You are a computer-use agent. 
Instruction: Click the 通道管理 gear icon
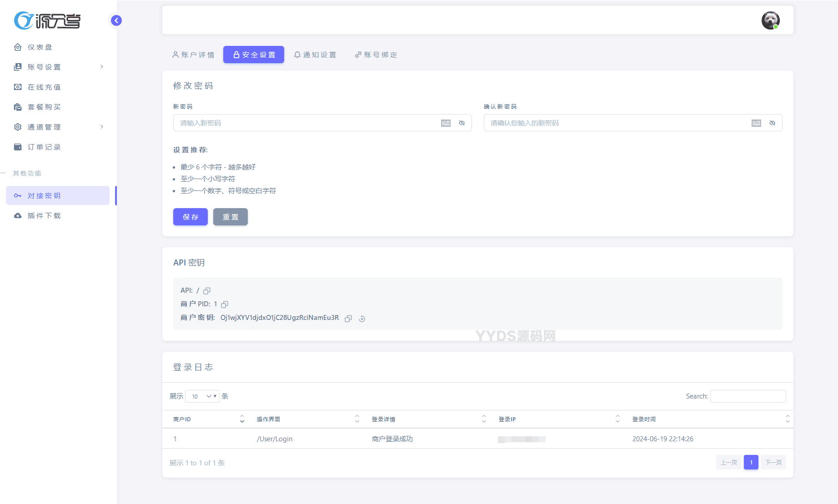(x=18, y=127)
